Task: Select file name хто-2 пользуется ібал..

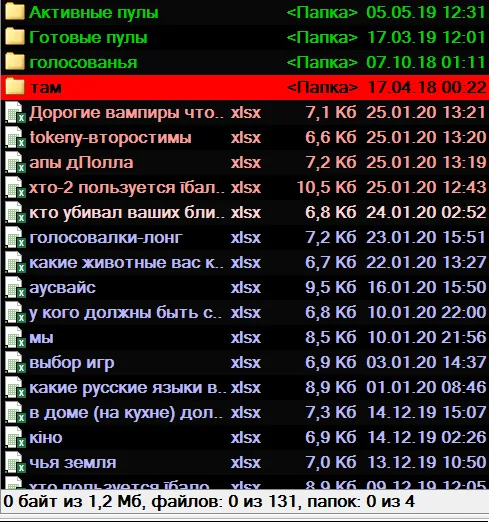Action: [127, 188]
